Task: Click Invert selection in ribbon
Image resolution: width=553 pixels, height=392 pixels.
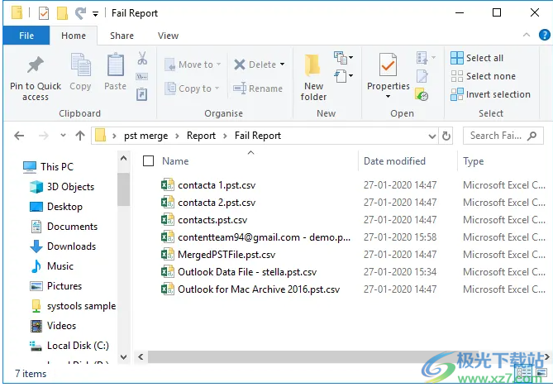Action: pyautogui.click(x=490, y=94)
